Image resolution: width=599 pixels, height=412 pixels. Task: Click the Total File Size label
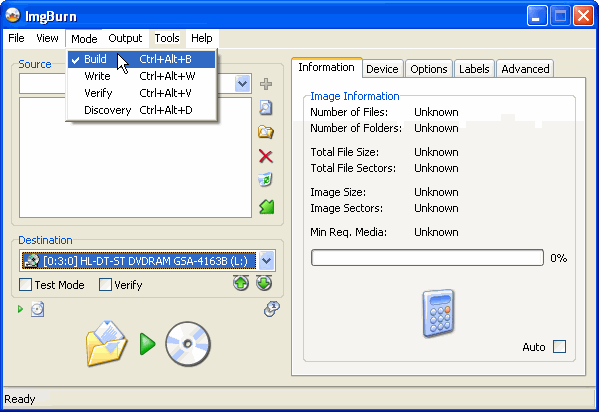point(345,152)
